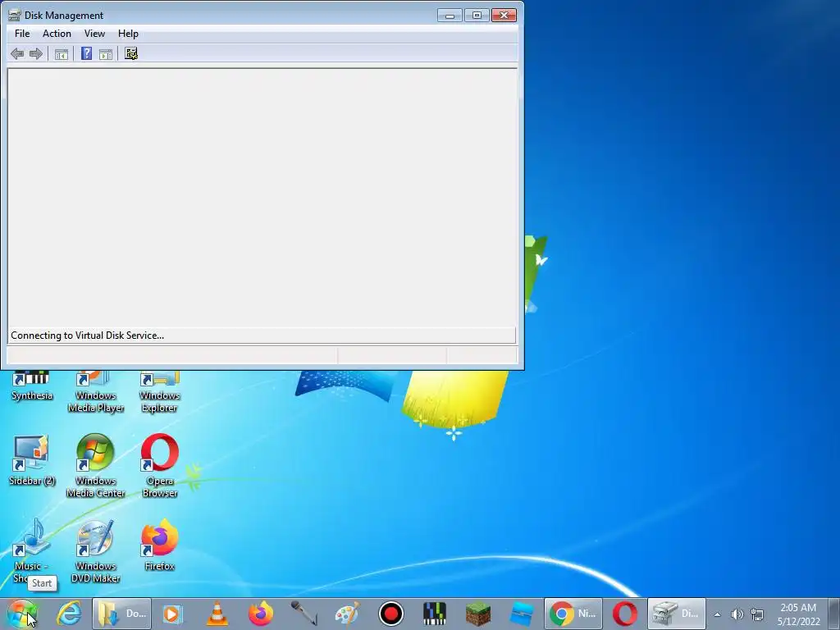The image size is (840, 630).
Task: Select the Synthesia desktop shortcut
Action: tap(32, 386)
